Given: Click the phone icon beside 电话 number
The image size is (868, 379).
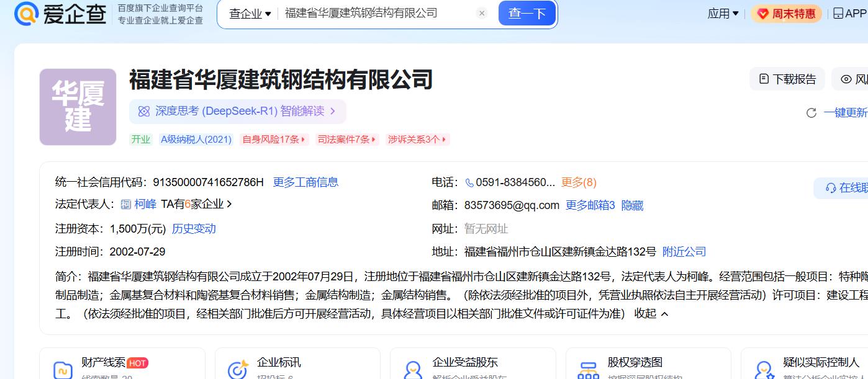Looking at the screenshot, I should [469, 182].
